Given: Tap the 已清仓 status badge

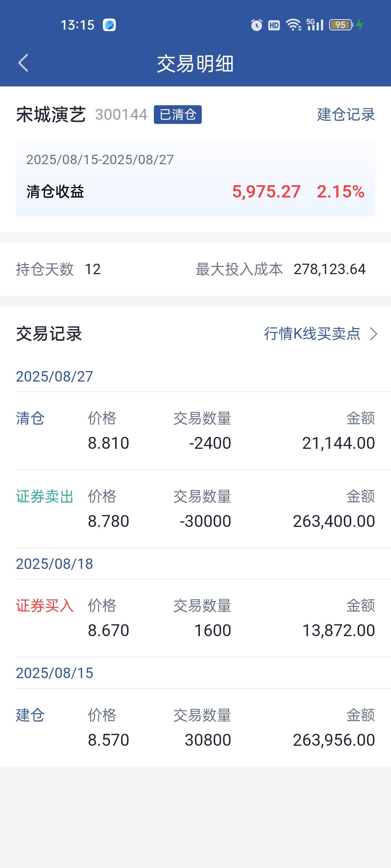Looking at the screenshot, I should pyautogui.click(x=178, y=115).
